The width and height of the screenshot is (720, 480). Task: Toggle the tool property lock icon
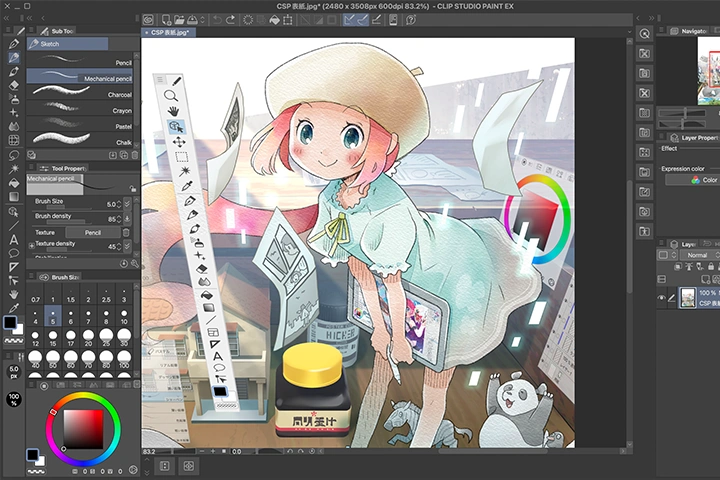coord(133,188)
